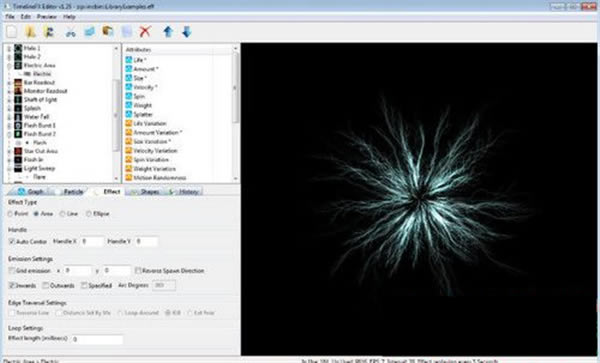Select the Ellipse effect type radio
This screenshot has width=600, height=363.
89,214
